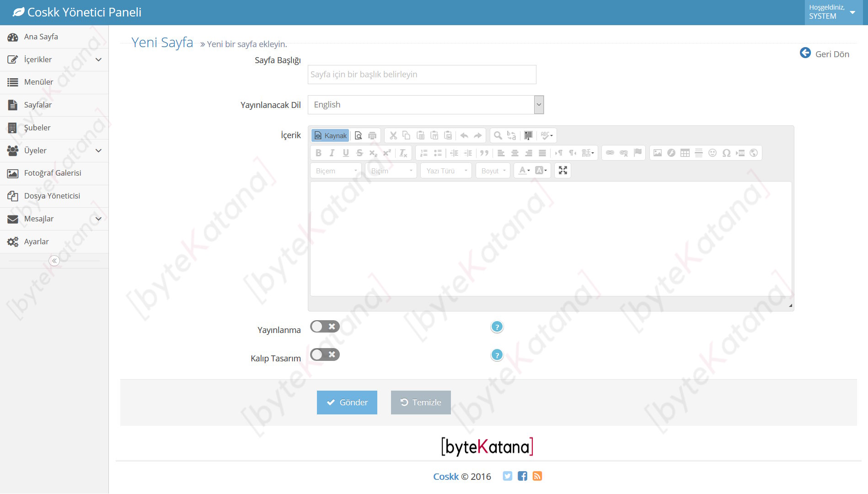The width and height of the screenshot is (868, 494).
Task: Go to Ayarlar in the sidebar
Action: pyautogui.click(x=37, y=242)
